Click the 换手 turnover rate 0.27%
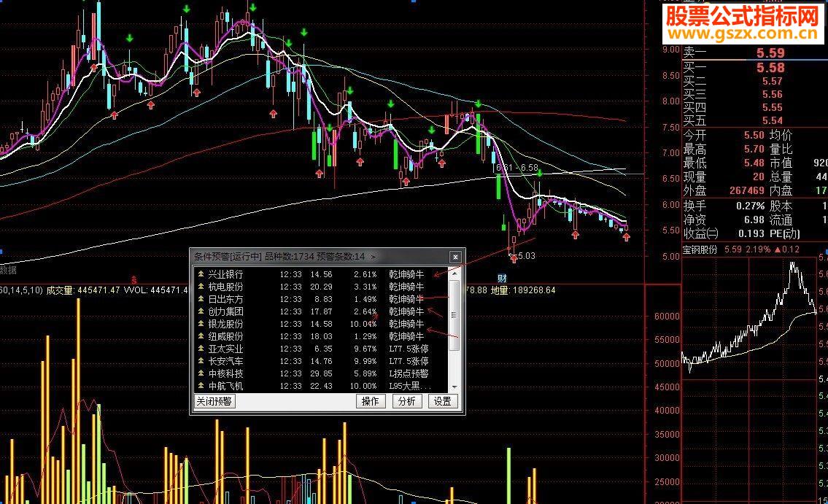 (x=751, y=206)
